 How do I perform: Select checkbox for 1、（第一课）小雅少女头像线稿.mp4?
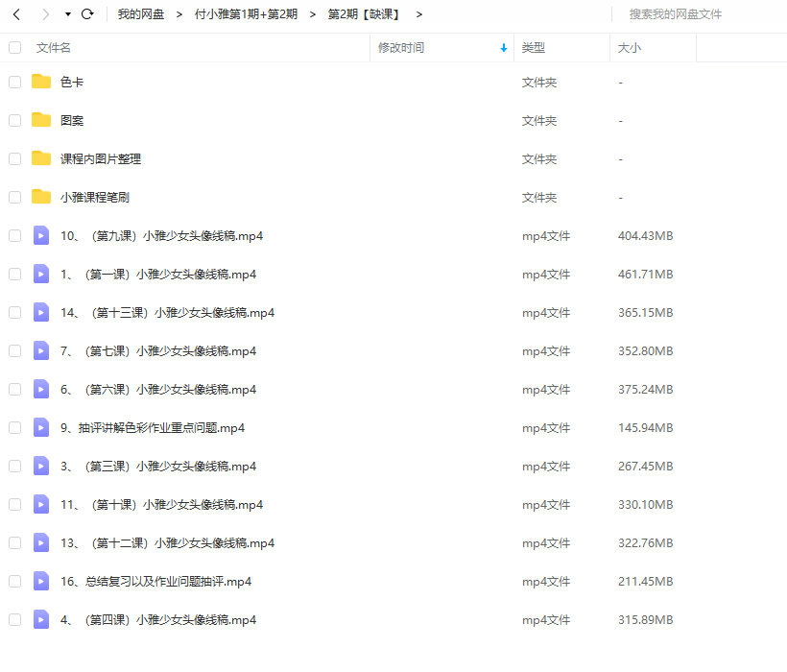click(14, 274)
